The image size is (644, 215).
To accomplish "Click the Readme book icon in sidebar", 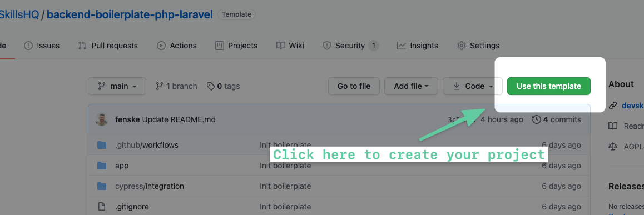I will point(613,126).
